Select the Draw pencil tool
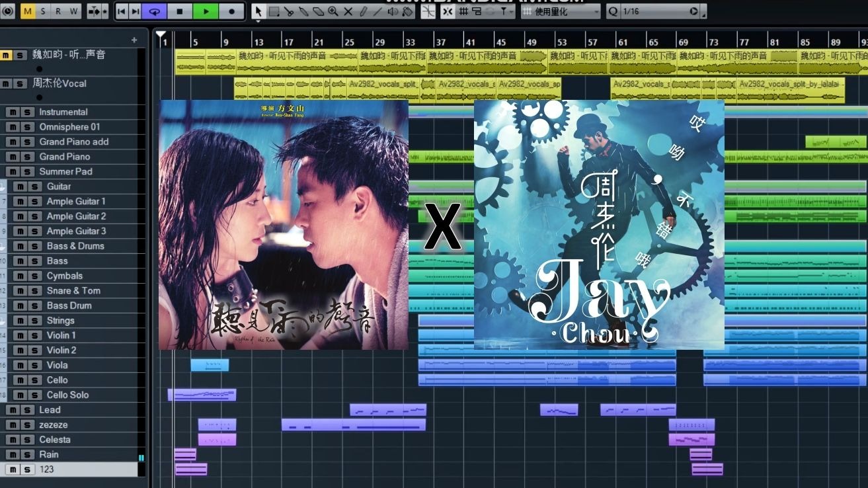The image size is (868, 488). [363, 11]
